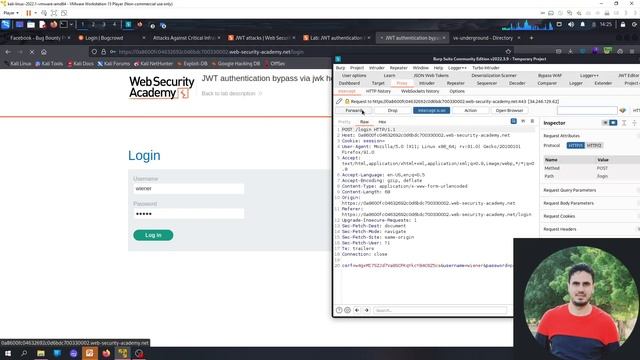Select HTTP/1 protocol in Inspector
Image resolution: width=640 pixels, height=360 pixels.
[576, 145]
